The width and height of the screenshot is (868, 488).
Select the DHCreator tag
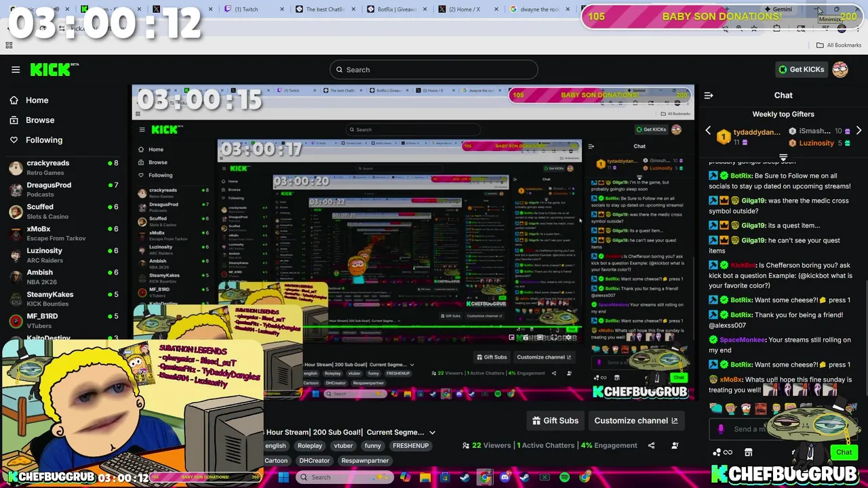[315, 461]
